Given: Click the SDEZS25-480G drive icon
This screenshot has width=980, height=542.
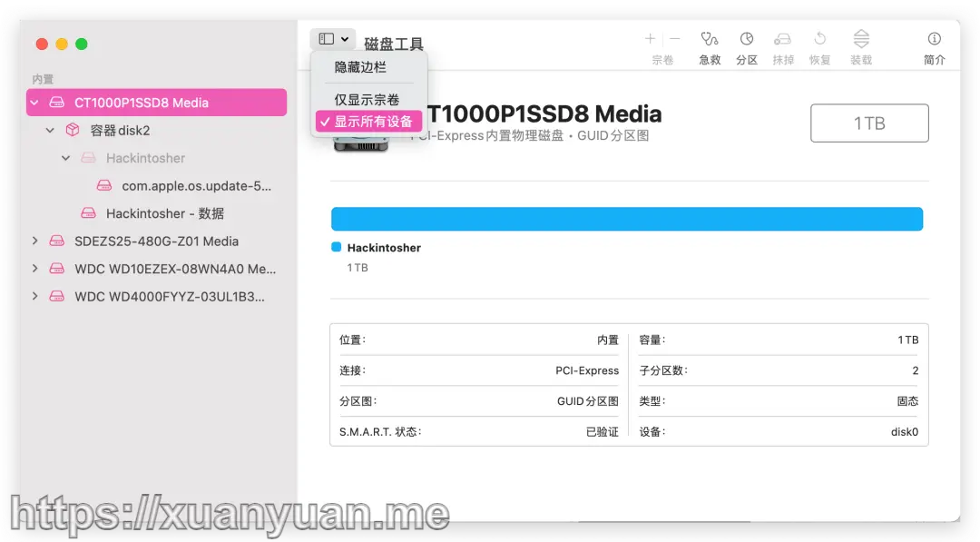Looking at the screenshot, I should click(x=57, y=241).
